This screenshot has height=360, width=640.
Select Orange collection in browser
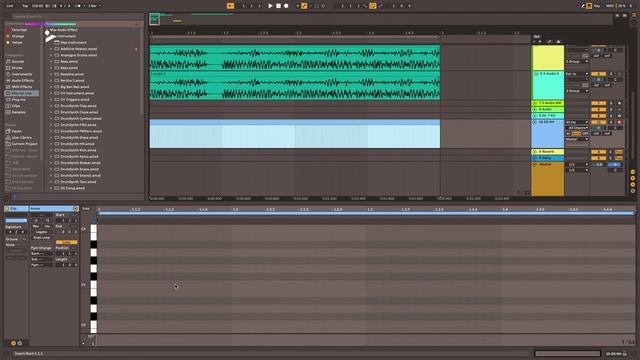18,36
